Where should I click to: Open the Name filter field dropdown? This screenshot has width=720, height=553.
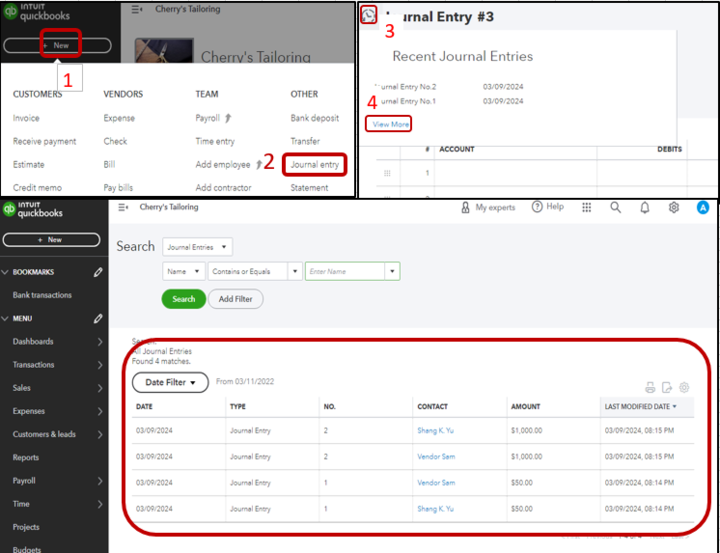tap(184, 271)
